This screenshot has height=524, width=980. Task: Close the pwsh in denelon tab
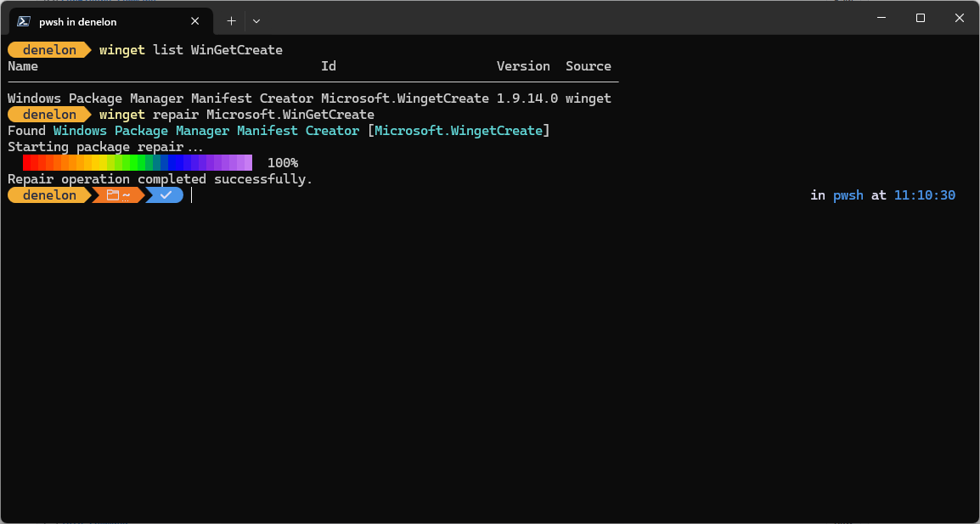click(x=195, y=21)
